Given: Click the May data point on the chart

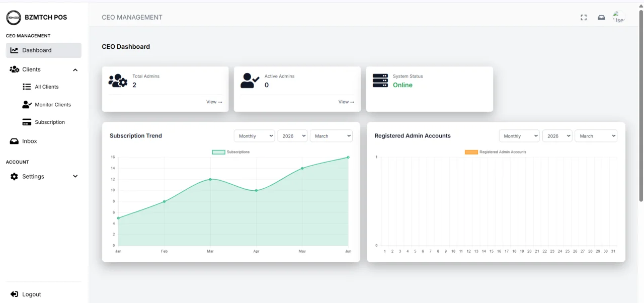Looking at the screenshot, I should tap(302, 168).
